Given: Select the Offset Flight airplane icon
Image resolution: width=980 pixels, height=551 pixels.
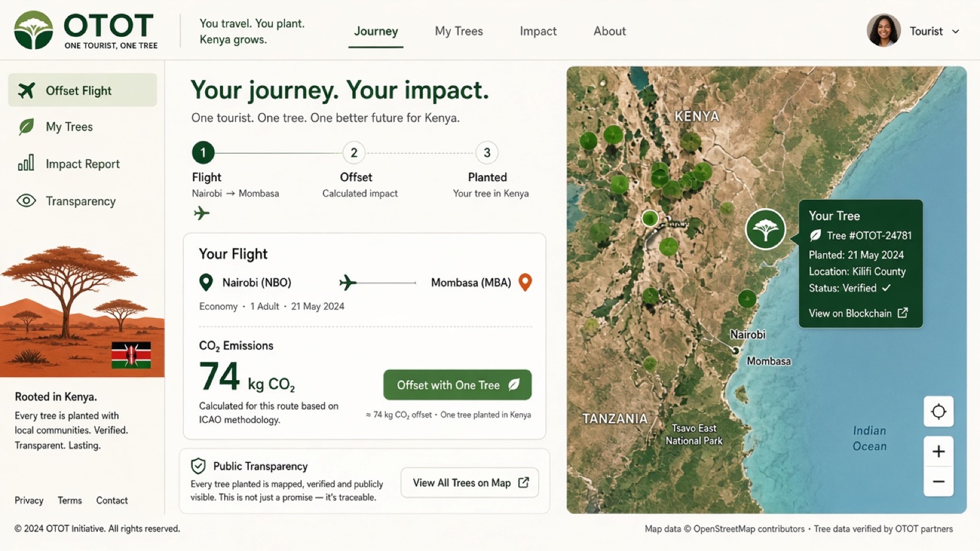Looking at the screenshot, I should point(26,91).
